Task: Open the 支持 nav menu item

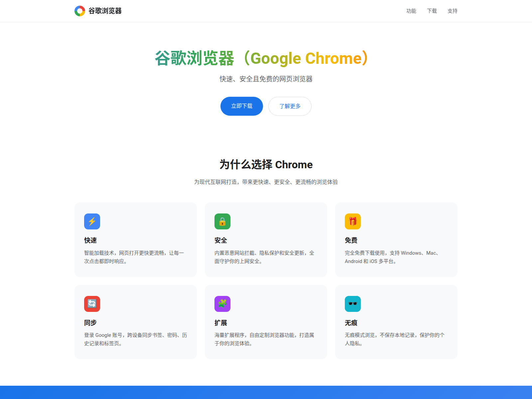Action: [453, 11]
